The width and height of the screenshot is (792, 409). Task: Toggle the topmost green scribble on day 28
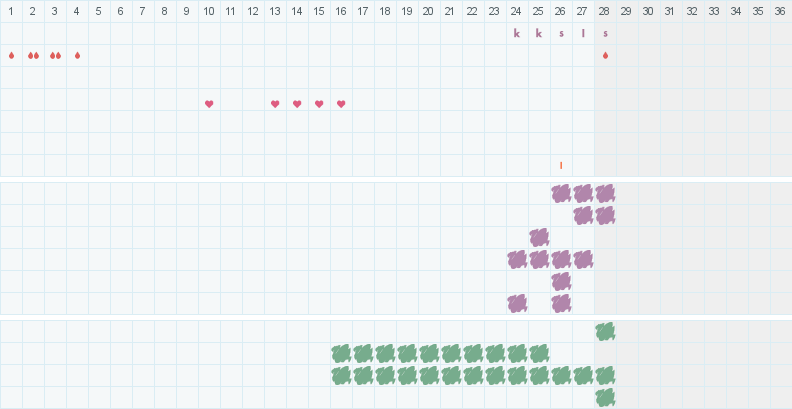[x=605, y=331]
